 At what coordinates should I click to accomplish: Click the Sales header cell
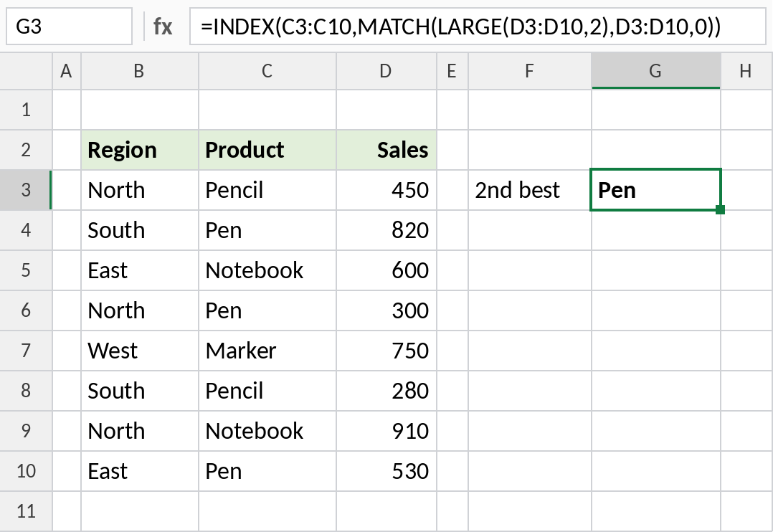pyautogui.click(x=386, y=150)
